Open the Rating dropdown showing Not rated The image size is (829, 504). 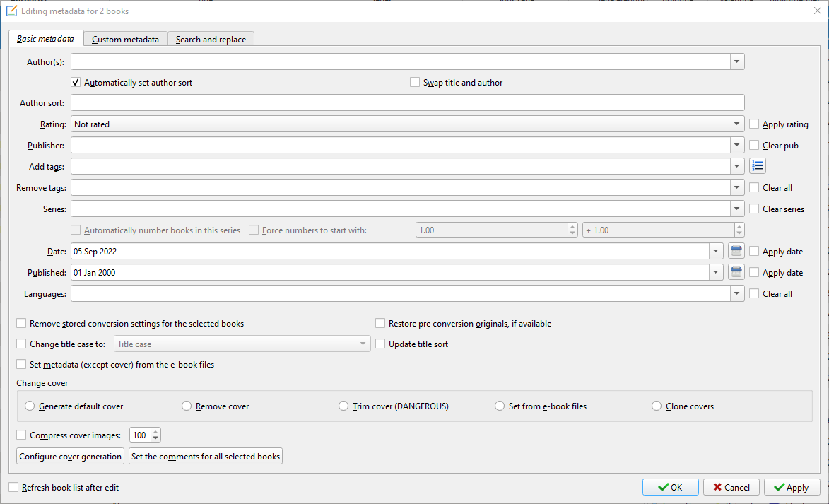click(x=408, y=124)
